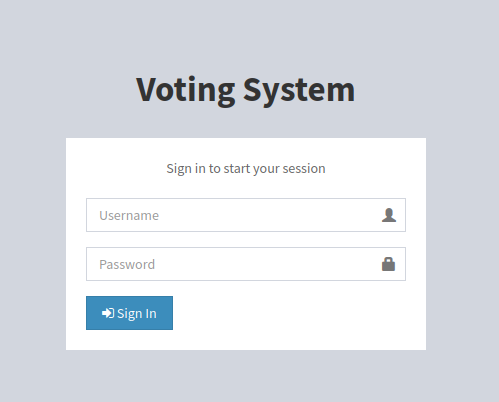Click the lock glyph beside Password
Screen dimensions: 499x402
388,264
